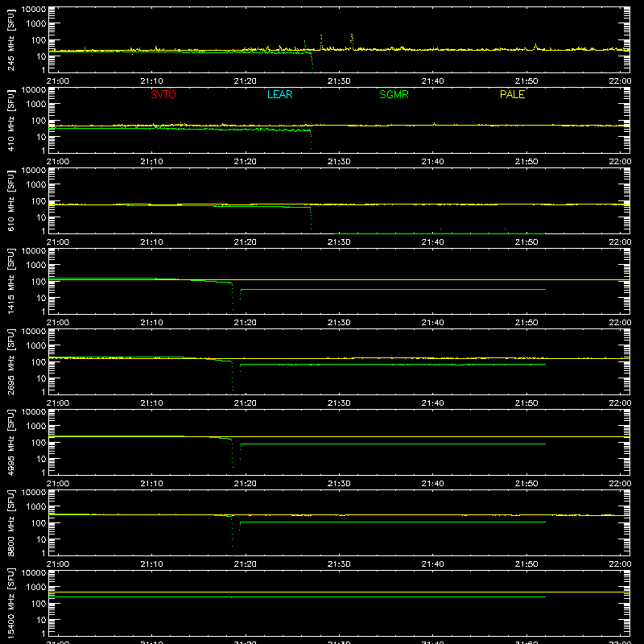Select the 610 MHz [SFU] axis label

10,200
